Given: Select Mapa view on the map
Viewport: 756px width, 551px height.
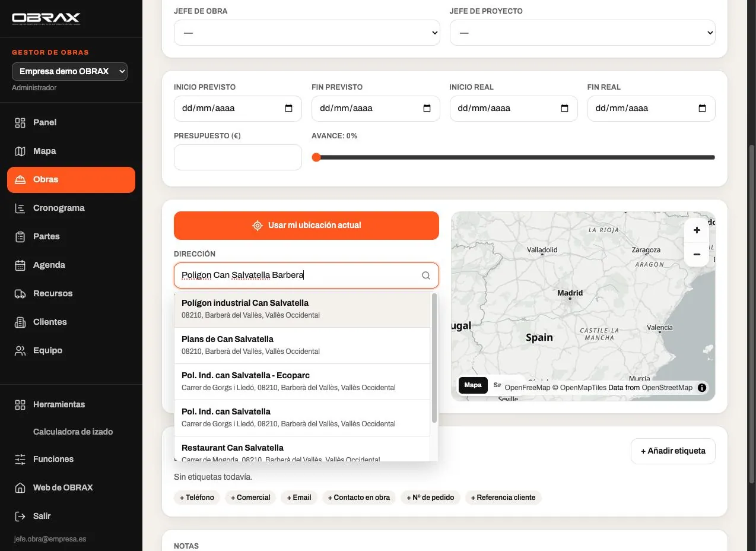Looking at the screenshot, I should point(473,385).
